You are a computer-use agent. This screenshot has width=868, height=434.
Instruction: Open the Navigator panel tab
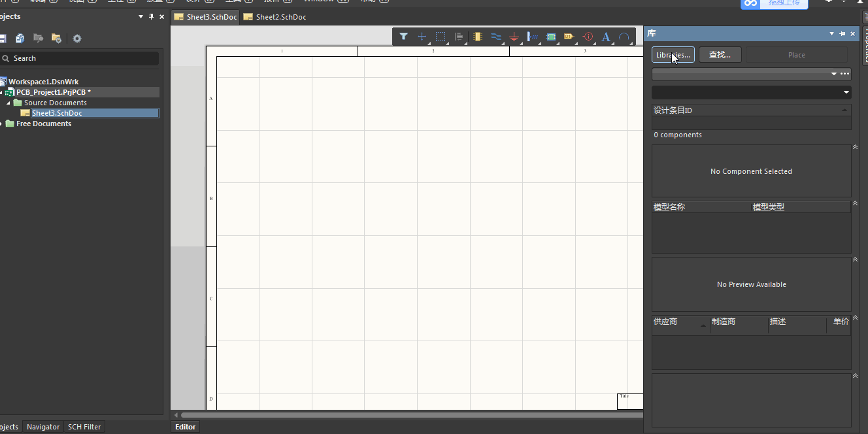[43, 427]
